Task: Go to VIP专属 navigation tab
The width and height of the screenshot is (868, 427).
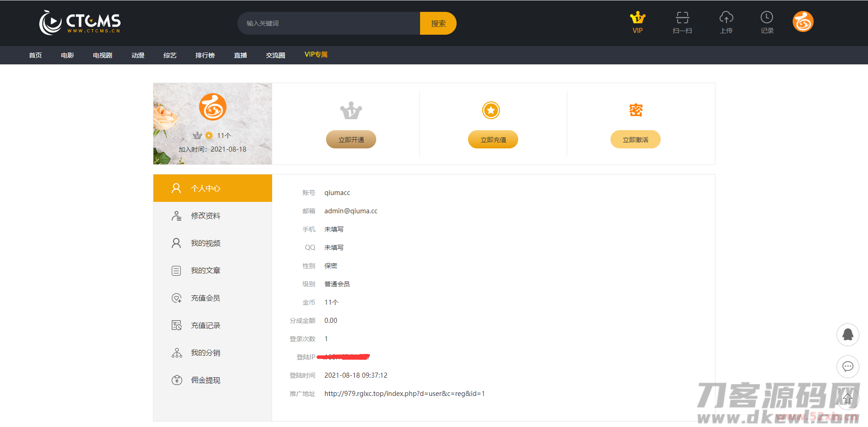Action: click(x=316, y=55)
